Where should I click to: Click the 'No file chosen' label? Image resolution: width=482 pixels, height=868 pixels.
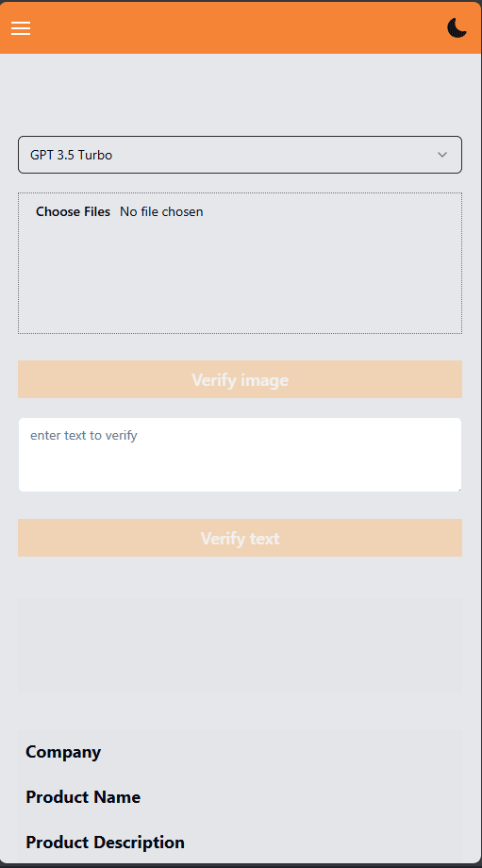[x=161, y=211]
